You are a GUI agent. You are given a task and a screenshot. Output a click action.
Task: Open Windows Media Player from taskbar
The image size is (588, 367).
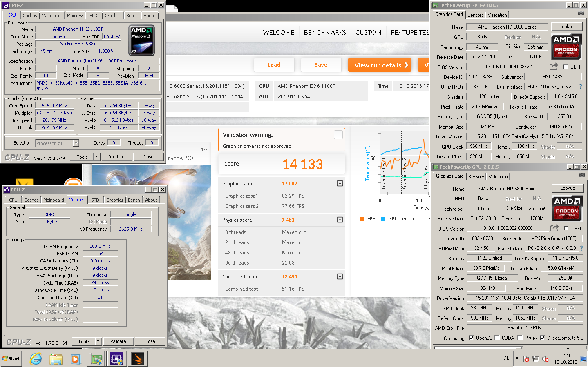76,359
